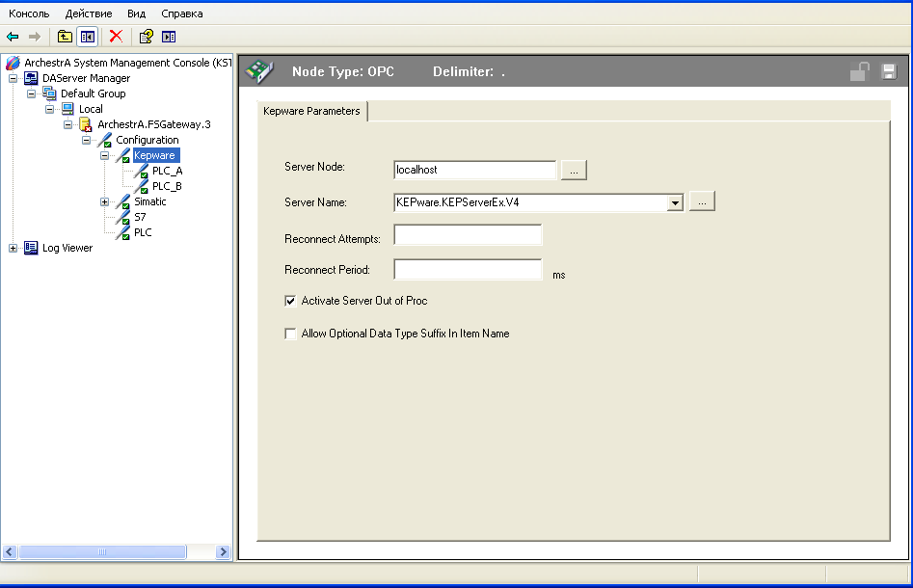Viewport: 913px width, 588px height.
Task: Click the Reconnect Attempts input field
Action: point(468,236)
